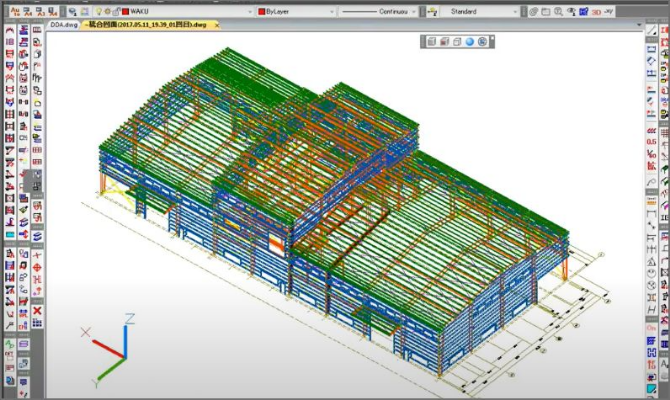The height and width of the screenshot is (400, 670).
Task: Click the red ByLayer color swatch
Action: pyautogui.click(x=262, y=12)
